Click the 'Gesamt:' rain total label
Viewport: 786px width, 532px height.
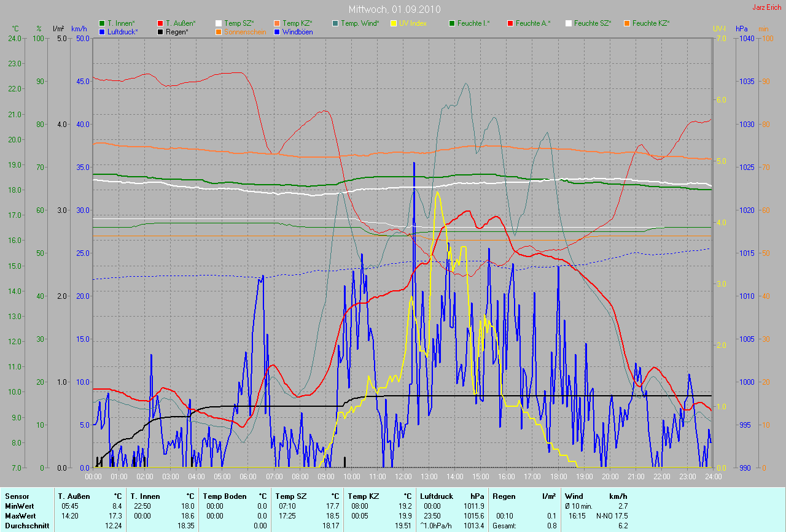tap(504, 526)
